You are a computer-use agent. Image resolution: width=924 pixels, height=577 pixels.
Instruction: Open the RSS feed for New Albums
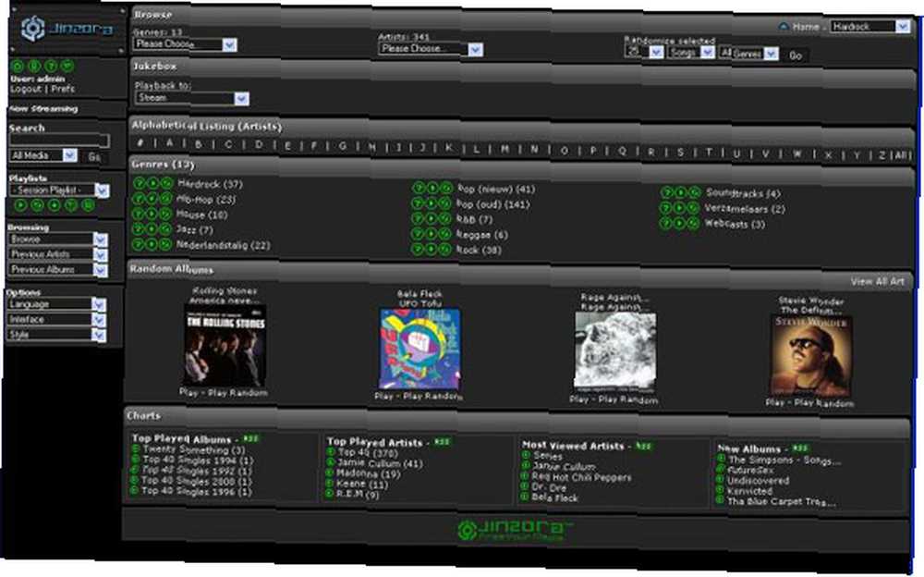coord(800,448)
